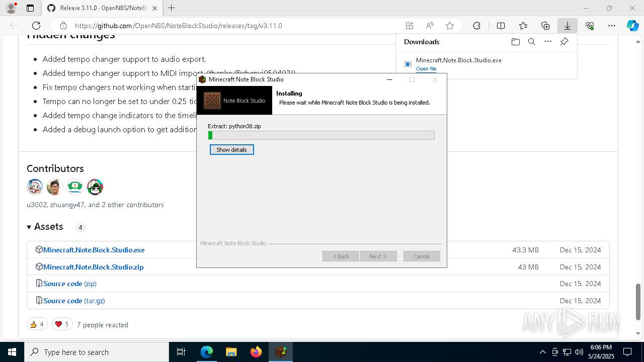Open the apps available icon in address bar
Screen dimensions: 644x362
(x=410, y=26)
